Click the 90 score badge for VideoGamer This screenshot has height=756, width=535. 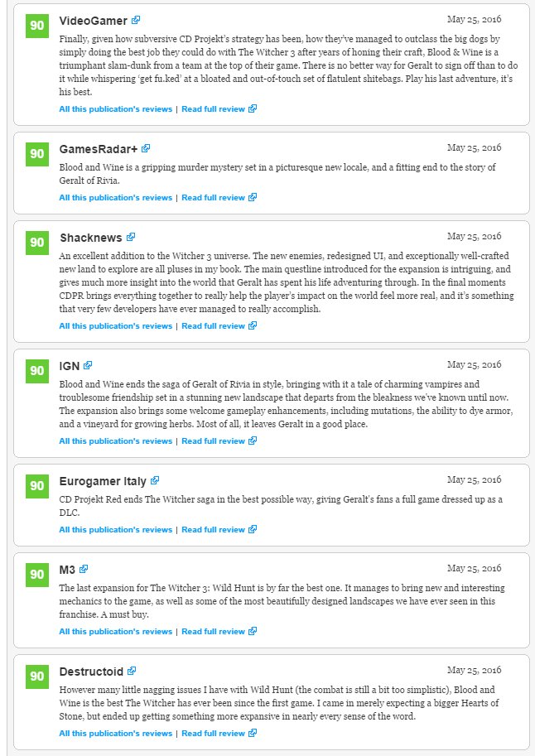pyautogui.click(x=37, y=26)
